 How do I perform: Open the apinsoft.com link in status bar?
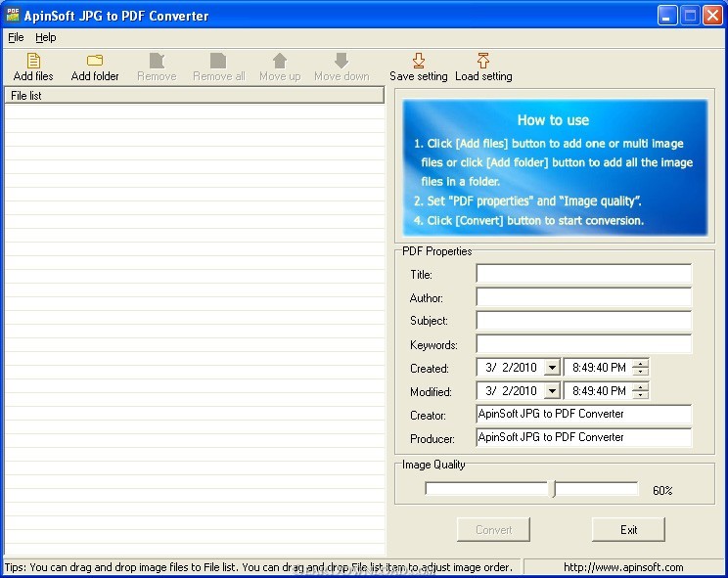point(623,567)
